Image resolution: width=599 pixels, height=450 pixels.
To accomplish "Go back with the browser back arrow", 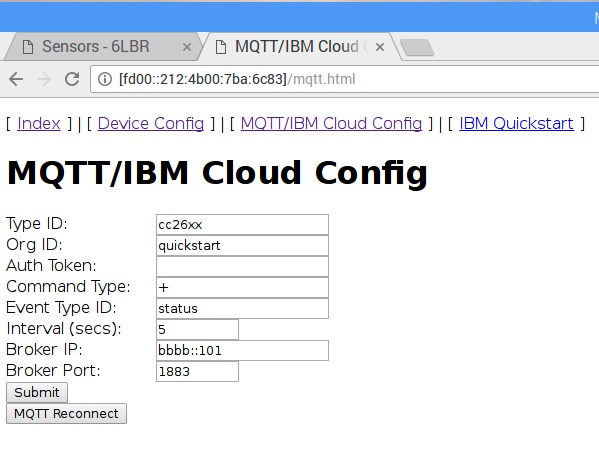I will 16,79.
